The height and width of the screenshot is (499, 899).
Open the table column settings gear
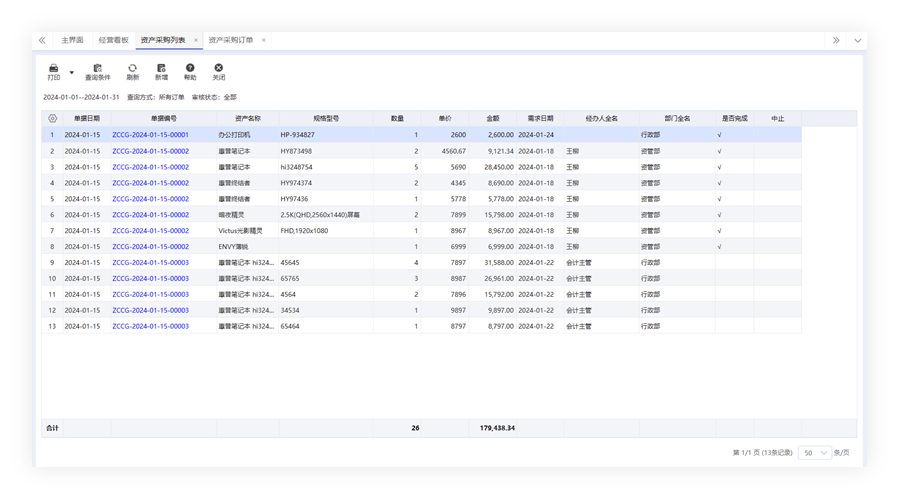pos(51,118)
